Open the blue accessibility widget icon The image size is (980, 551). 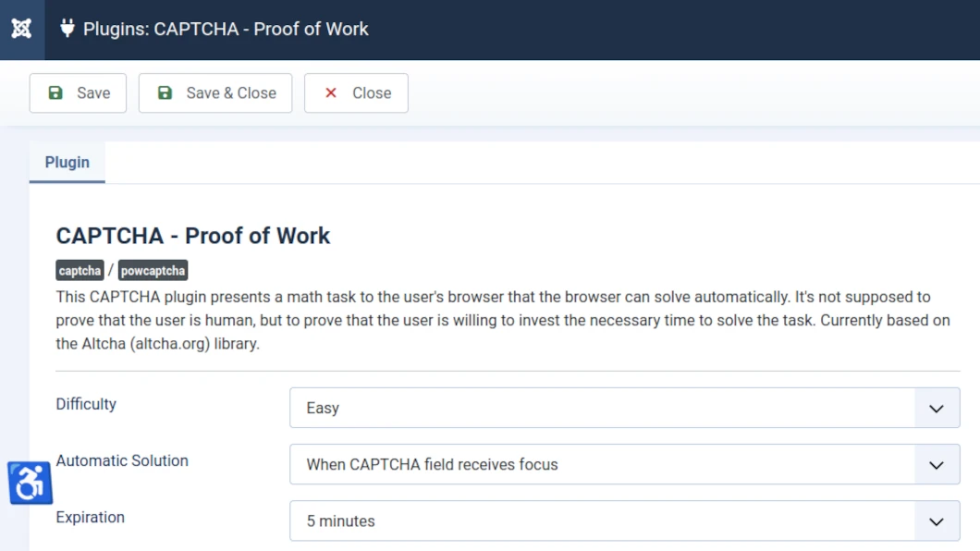click(x=30, y=483)
